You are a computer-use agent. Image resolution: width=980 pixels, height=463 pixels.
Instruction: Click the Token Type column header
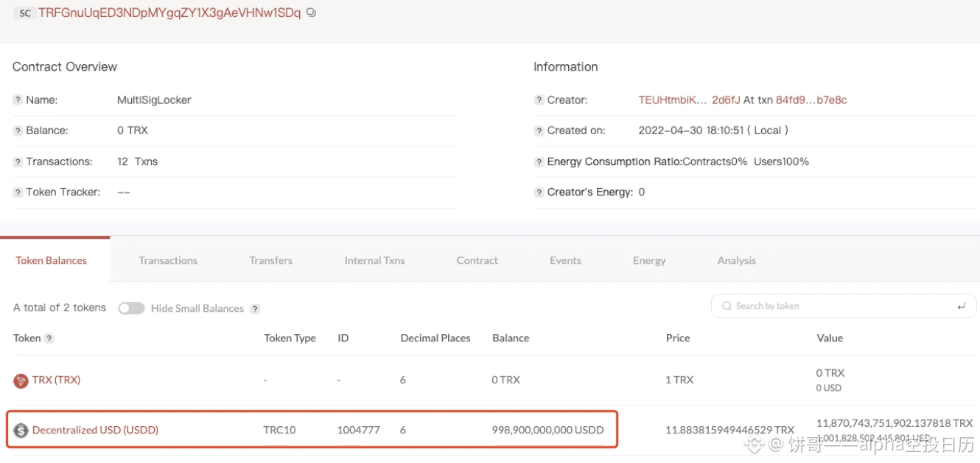pos(290,338)
